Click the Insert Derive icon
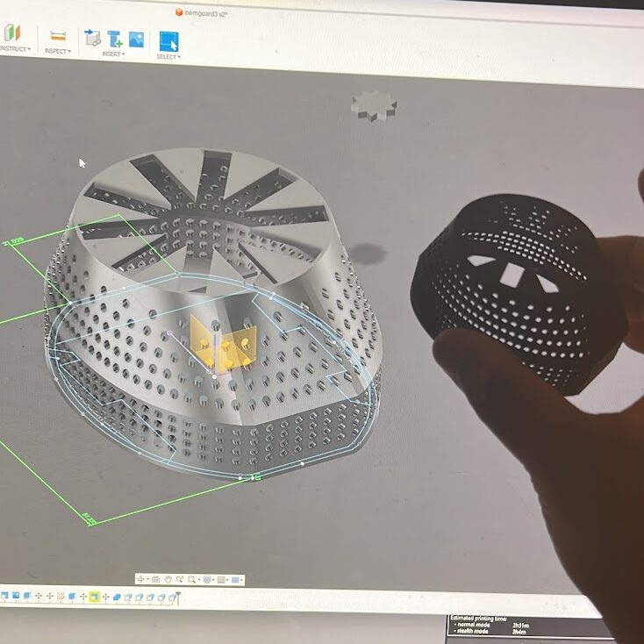Viewport: 644px width, 644px height. pyautogui.click(x=92, y=38)
